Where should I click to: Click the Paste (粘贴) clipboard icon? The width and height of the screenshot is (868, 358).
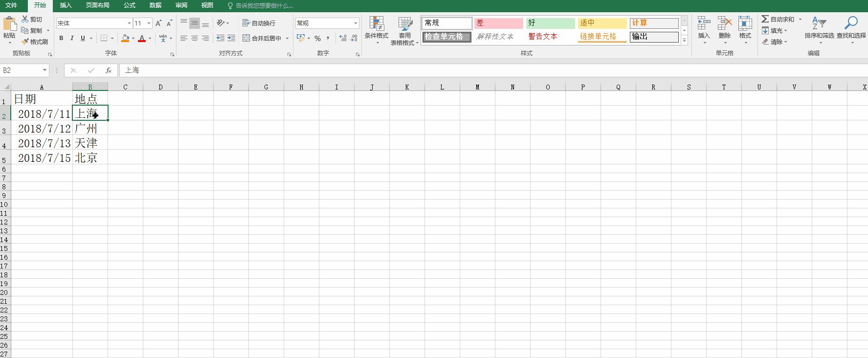9,24
